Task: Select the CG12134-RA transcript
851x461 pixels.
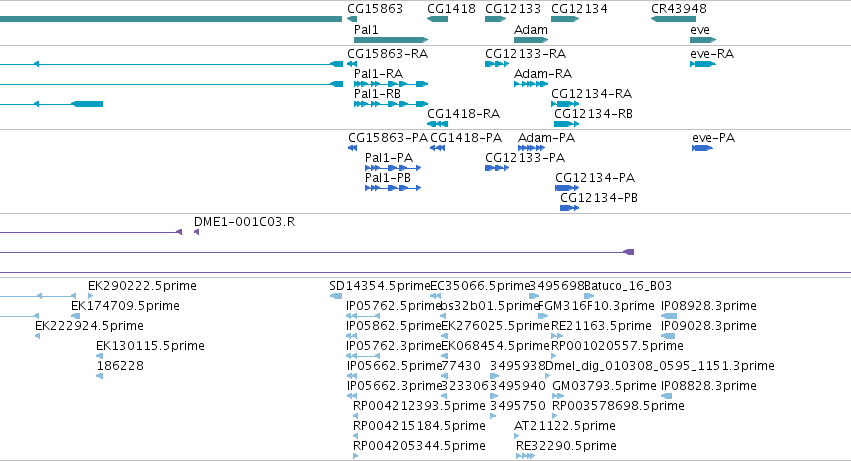Action: (592, 94)
